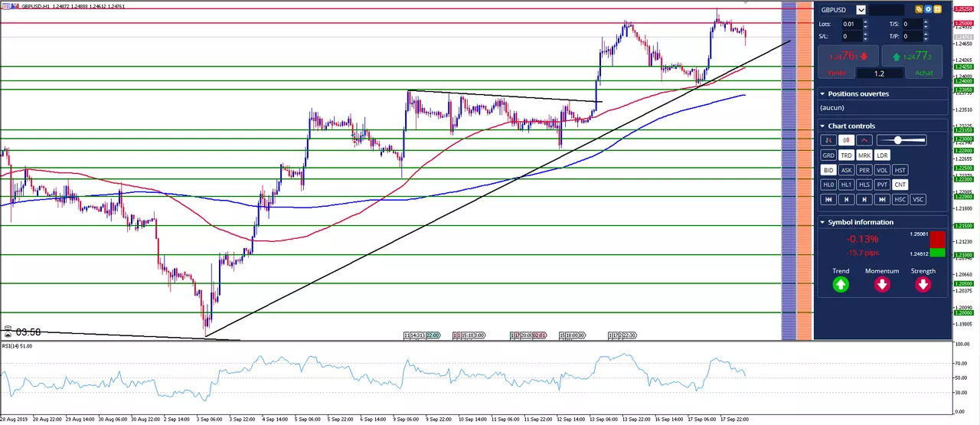980x425 pixels.
Task: Toggle the LDR button
Action: (882, 155)
